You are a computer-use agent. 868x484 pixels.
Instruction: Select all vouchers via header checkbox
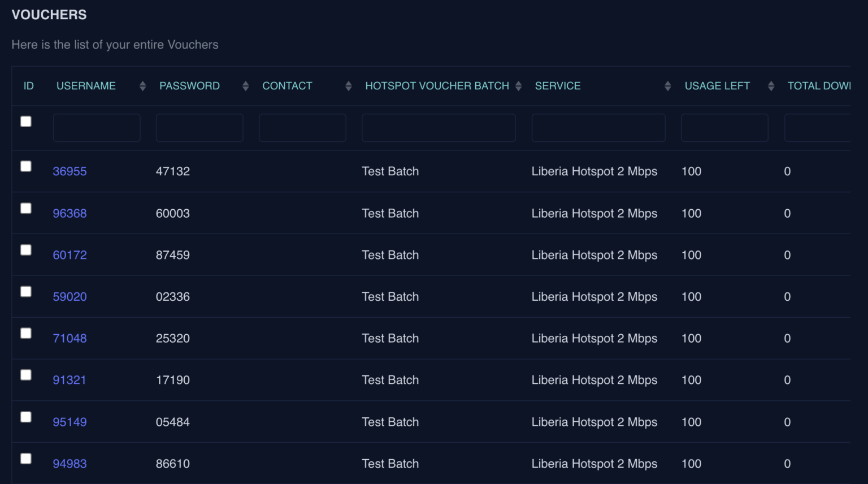point(25,121)
